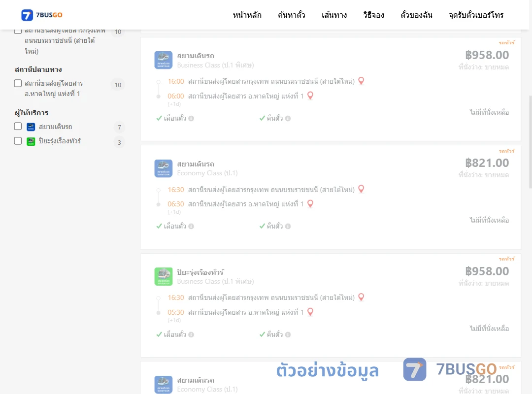The width and height of the screenshot is (532, 394).
Task: Click the count 7 beside สยามเดินรถ
Action: pos(119,127)
